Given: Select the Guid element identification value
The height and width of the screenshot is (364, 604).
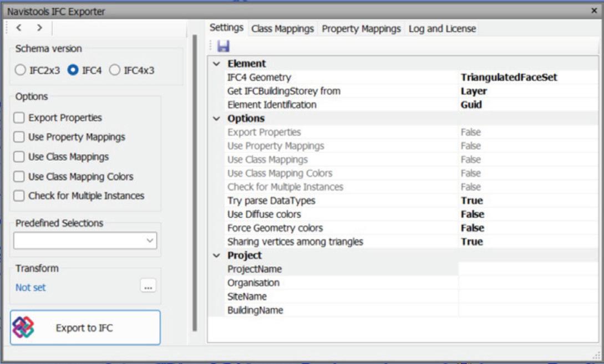Looking at the screenshot, I should click(471, 105).
